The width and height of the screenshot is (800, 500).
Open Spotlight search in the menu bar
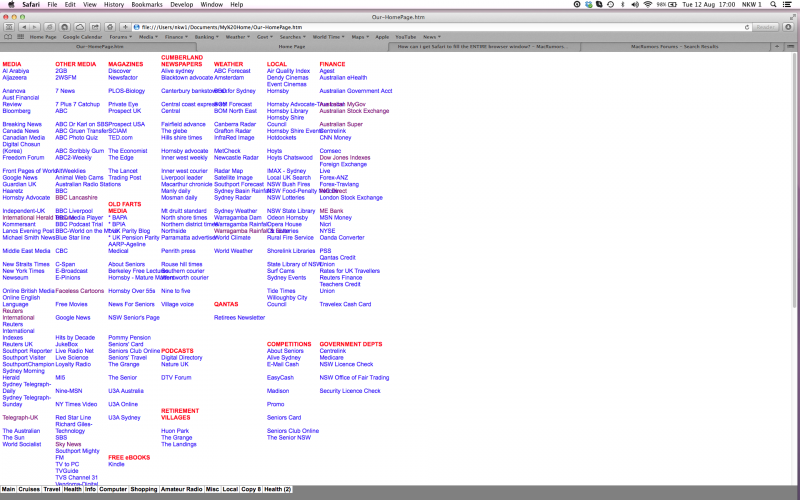[773, 5]
